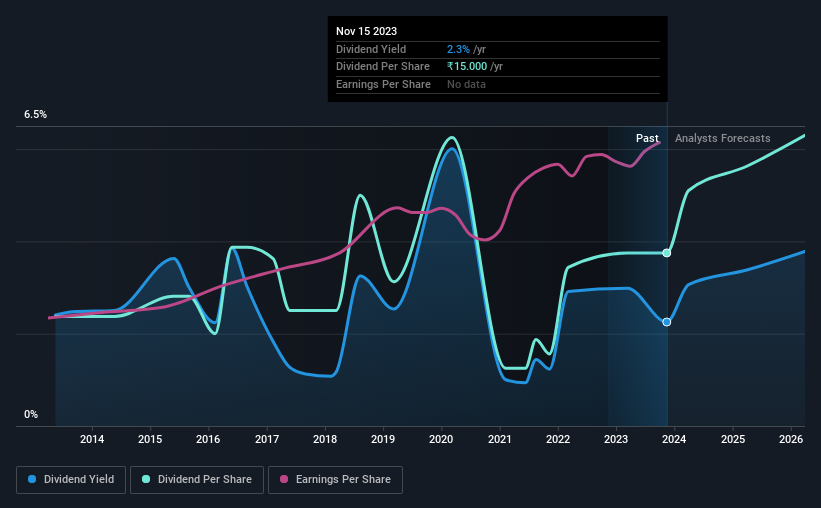Click the 2015 x-axis label
This screenshot has width=821, height=508.
click(x=150, y=439)
